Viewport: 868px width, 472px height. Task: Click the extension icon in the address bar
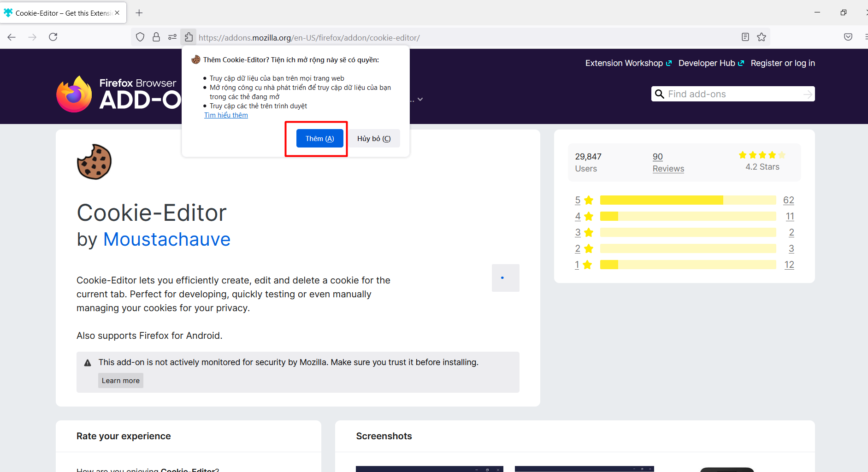(x=189, y=37)
